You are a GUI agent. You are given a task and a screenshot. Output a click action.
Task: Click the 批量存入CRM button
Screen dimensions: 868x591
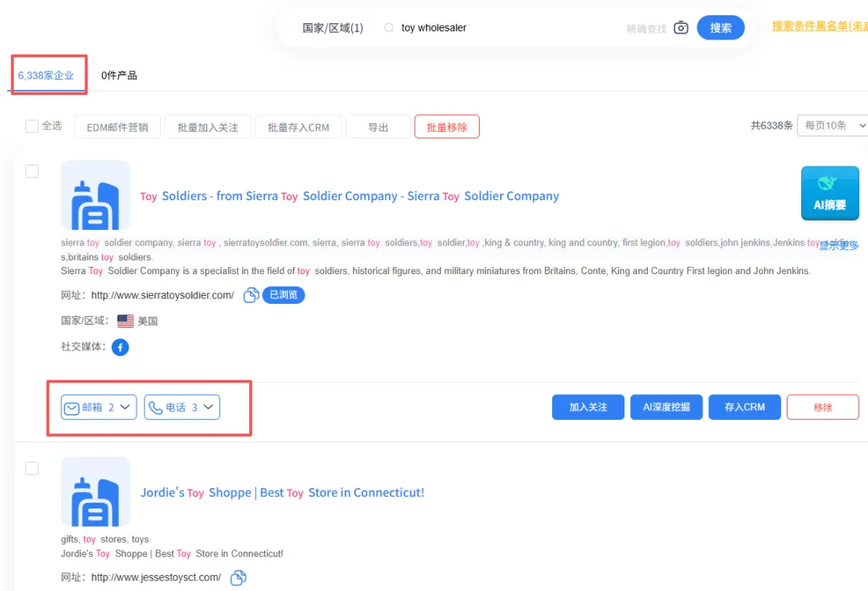[298, 127]
